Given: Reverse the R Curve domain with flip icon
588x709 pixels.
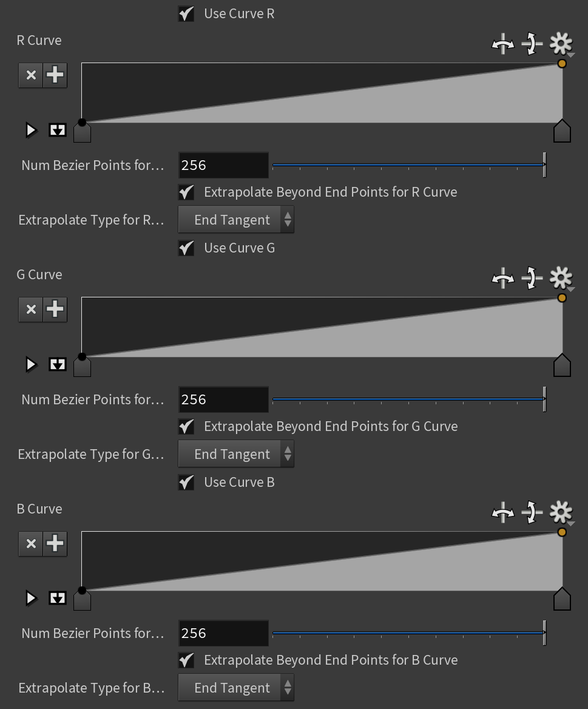Looking at the screenshot, I should click(x=502, y=44).
